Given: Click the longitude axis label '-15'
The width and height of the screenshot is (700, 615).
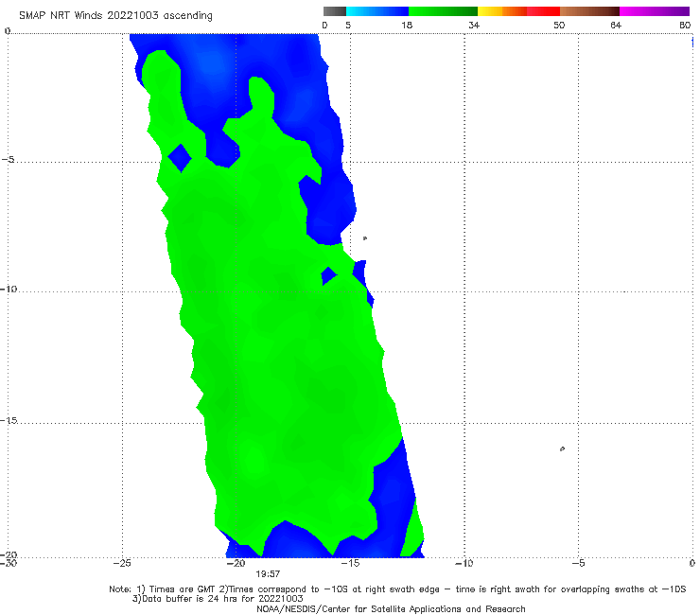Looking at the screenshot, I should tap(350, 563).
